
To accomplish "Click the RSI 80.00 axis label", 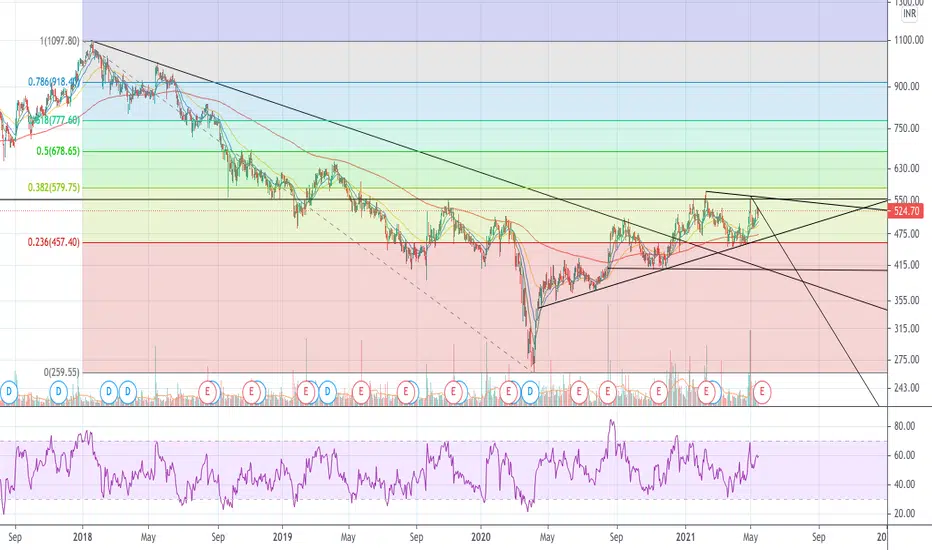I will [904, 426].
